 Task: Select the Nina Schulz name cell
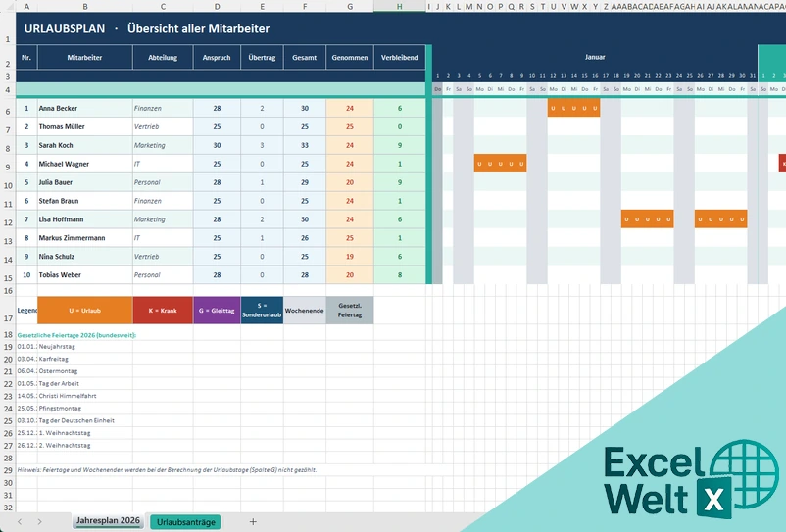click(x=85, y=257)
